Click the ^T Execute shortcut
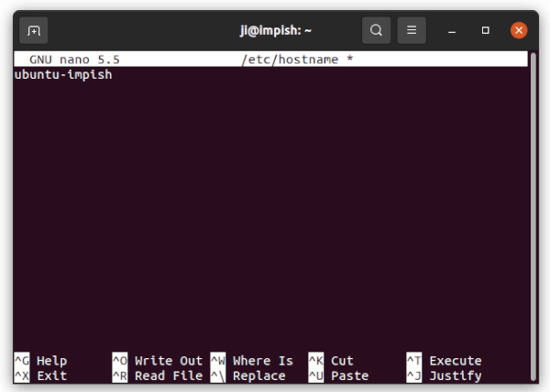The image size is (550, 392). coord(444,361)
